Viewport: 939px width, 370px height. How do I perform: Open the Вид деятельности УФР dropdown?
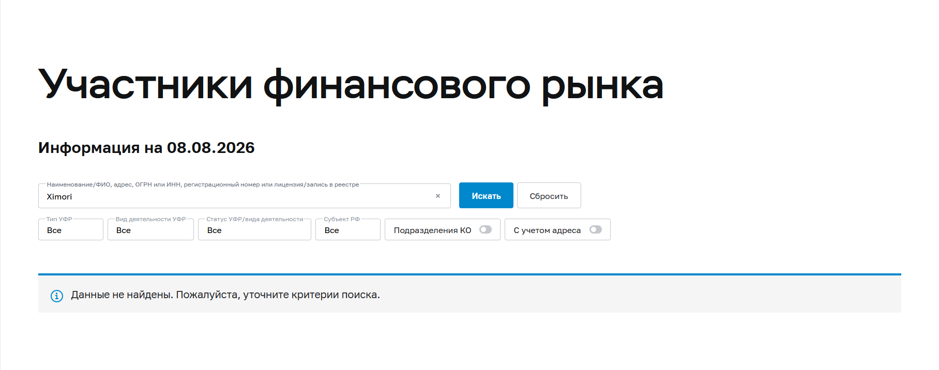150,230
